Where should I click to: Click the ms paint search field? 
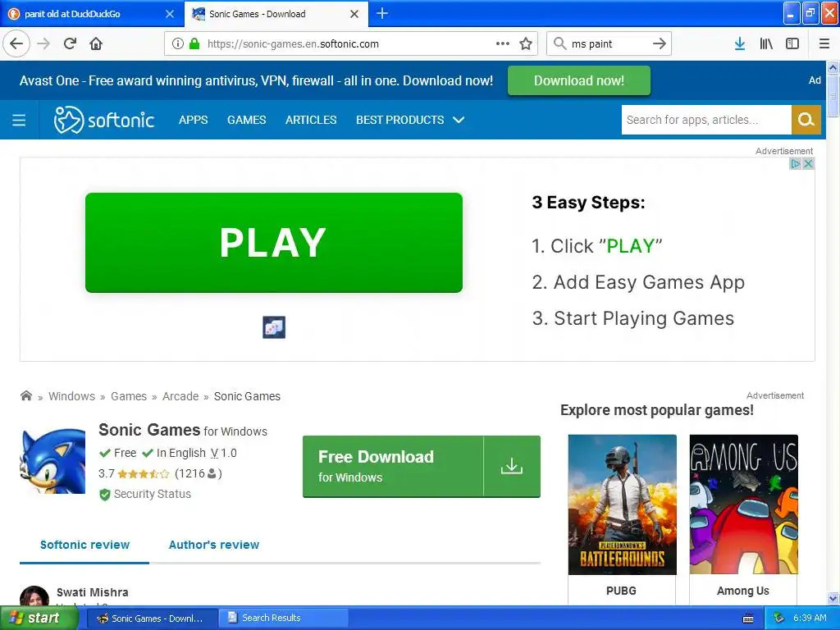tap(608, 44)
